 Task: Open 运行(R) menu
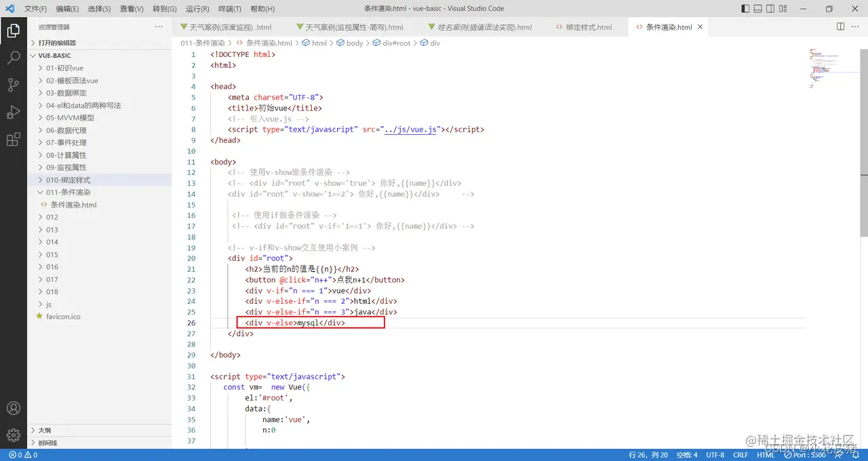pyautogui.click(x=197, y=9)
